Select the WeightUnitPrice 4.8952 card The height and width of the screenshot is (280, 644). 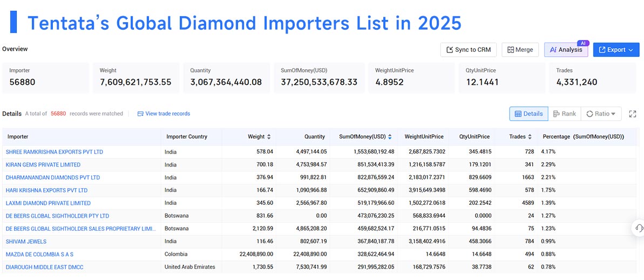(x=411, y=78)
